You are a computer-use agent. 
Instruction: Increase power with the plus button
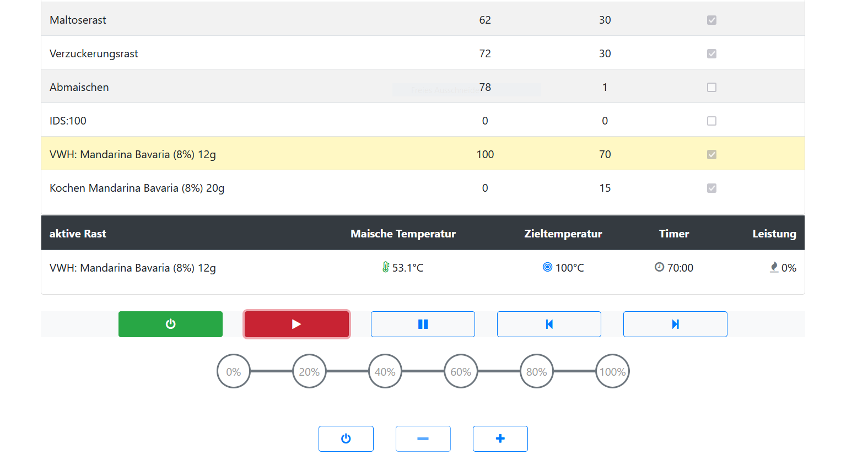click(x=500, y=439)
